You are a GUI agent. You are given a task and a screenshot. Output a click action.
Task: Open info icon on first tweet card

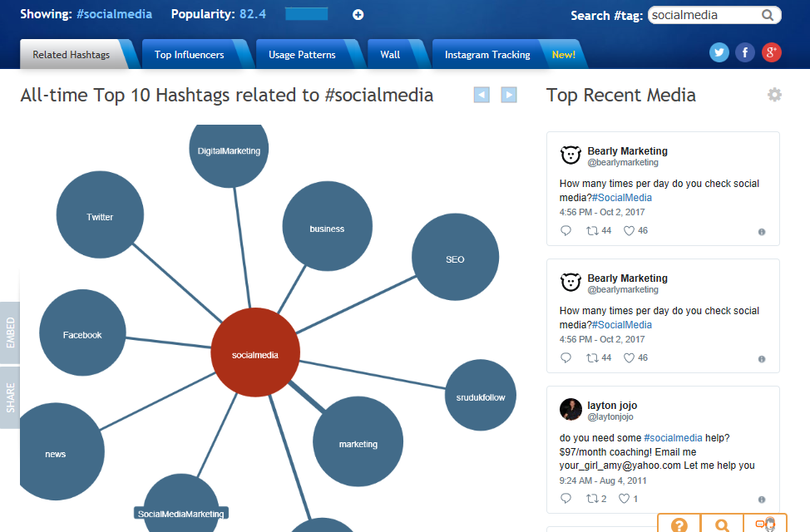click(762, 232)
